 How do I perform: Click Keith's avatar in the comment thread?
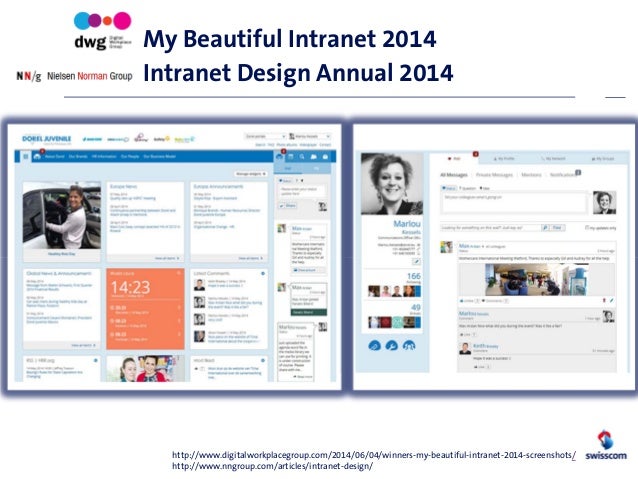(x=465, y=349)
